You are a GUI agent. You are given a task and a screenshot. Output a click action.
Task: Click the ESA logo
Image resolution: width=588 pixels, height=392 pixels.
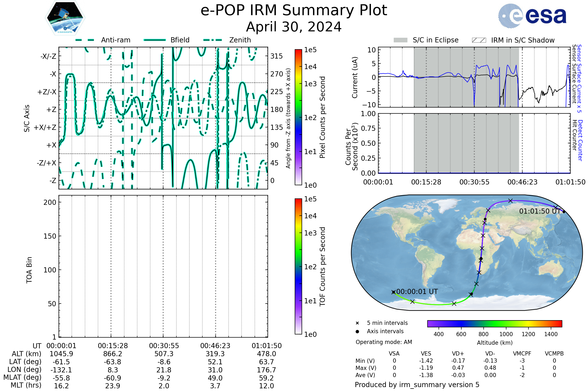[x=532, y=16]
